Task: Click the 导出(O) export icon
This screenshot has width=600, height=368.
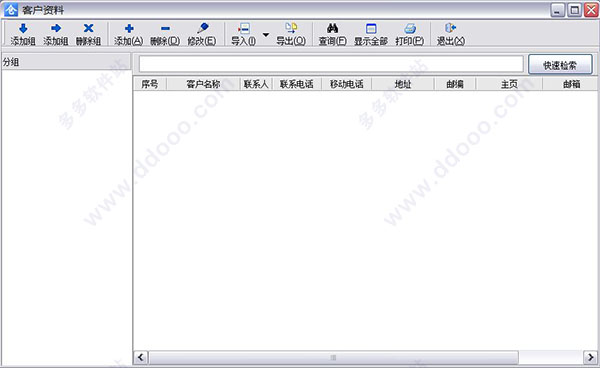Action: tap(291, 28)
